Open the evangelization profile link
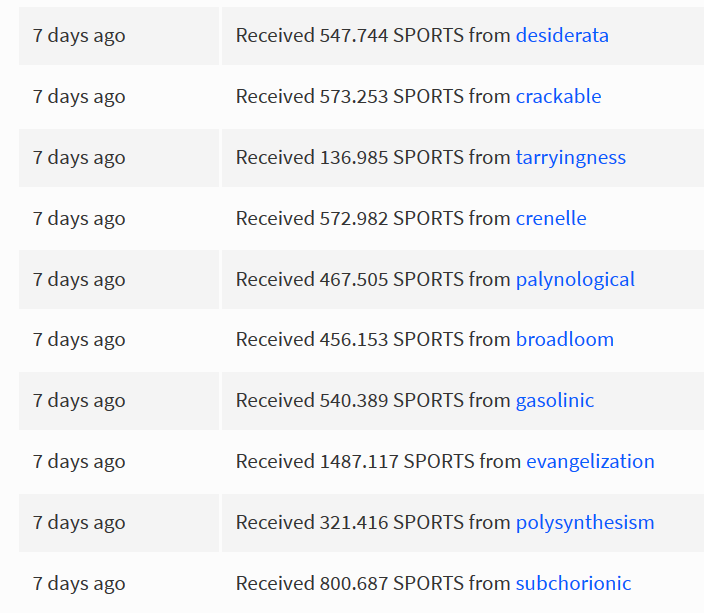704x613 pixels. click(x=590, y=462)
